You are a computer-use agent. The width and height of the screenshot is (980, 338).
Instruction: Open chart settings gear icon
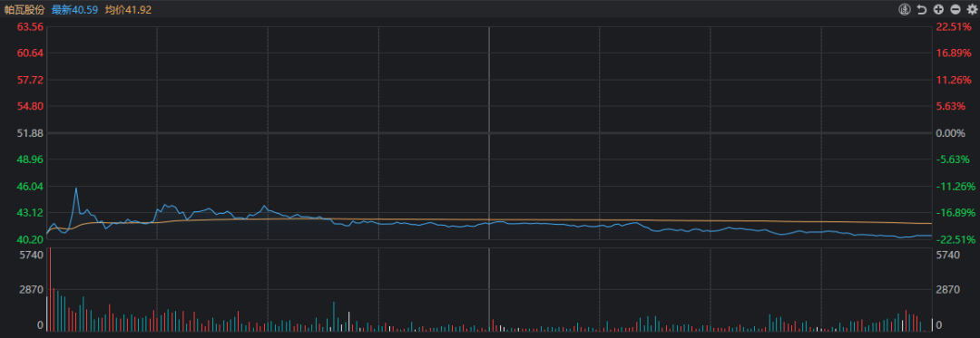[971, 9]
